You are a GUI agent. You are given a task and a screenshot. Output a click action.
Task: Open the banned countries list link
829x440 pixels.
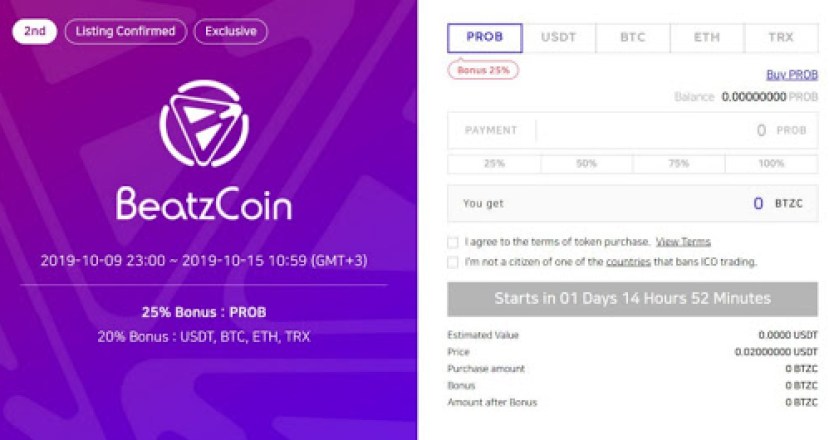click(x=627, y=262)
